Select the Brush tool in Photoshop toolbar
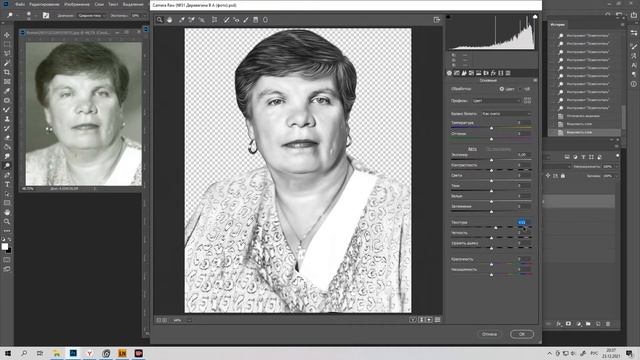 pos(7,110)
